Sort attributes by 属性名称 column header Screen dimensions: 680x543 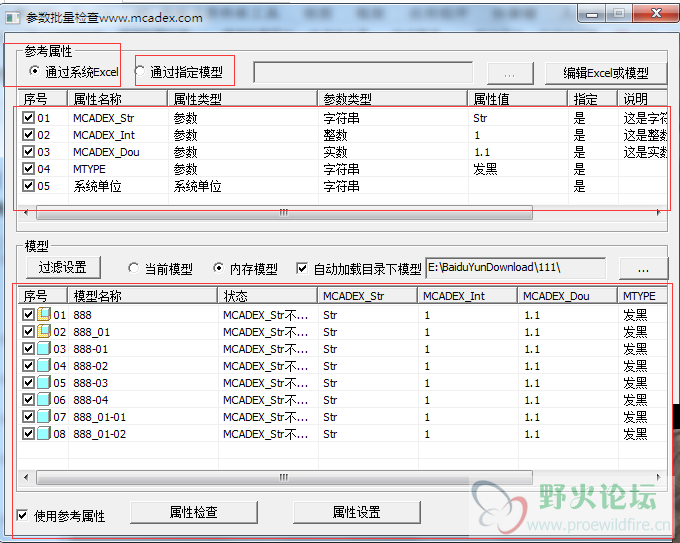118,99
